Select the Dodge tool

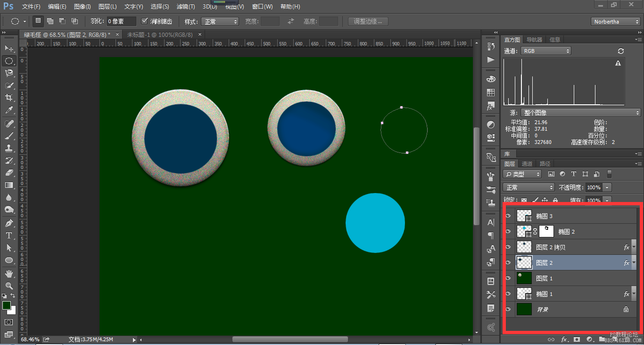[x=9, y=210]
